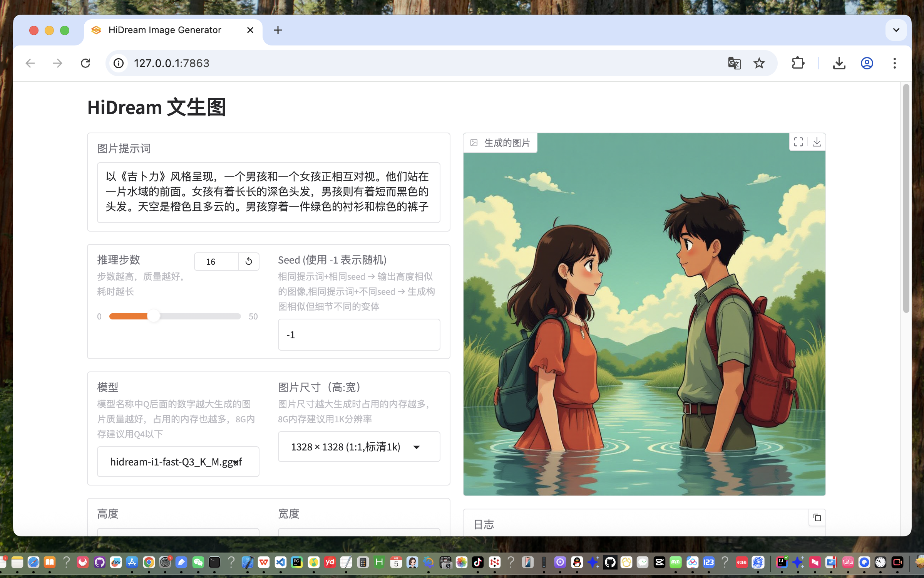The image size is (924, 578).
Task: Click the inference steps number box
Action: [216, 262]
